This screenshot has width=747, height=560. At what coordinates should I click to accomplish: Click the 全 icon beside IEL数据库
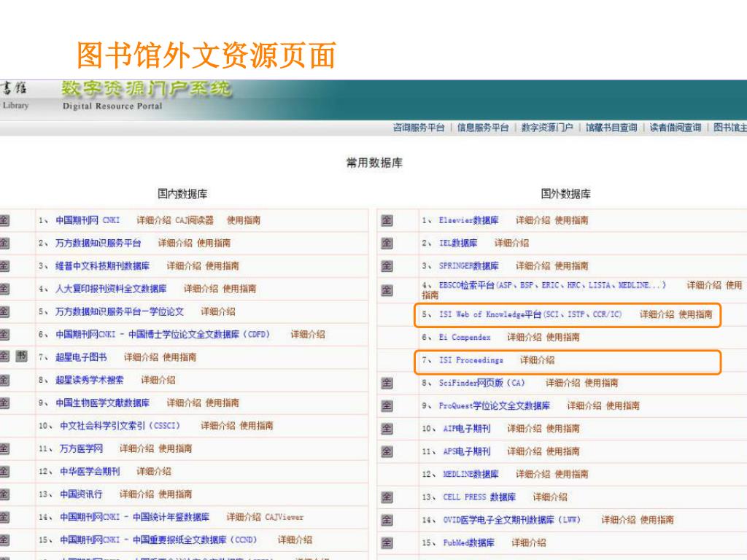pos(387,244)
